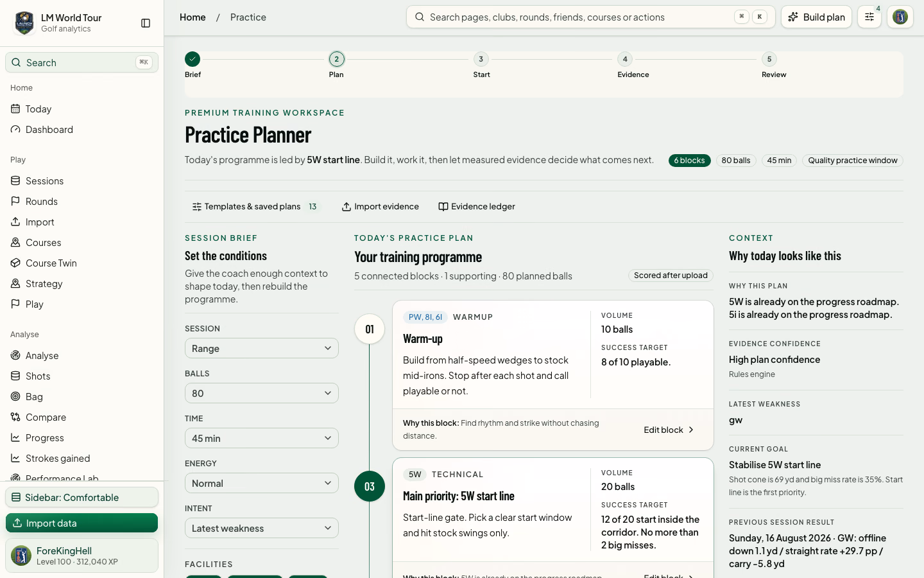
Task: Click the 5W club tag
Action: 415,475
